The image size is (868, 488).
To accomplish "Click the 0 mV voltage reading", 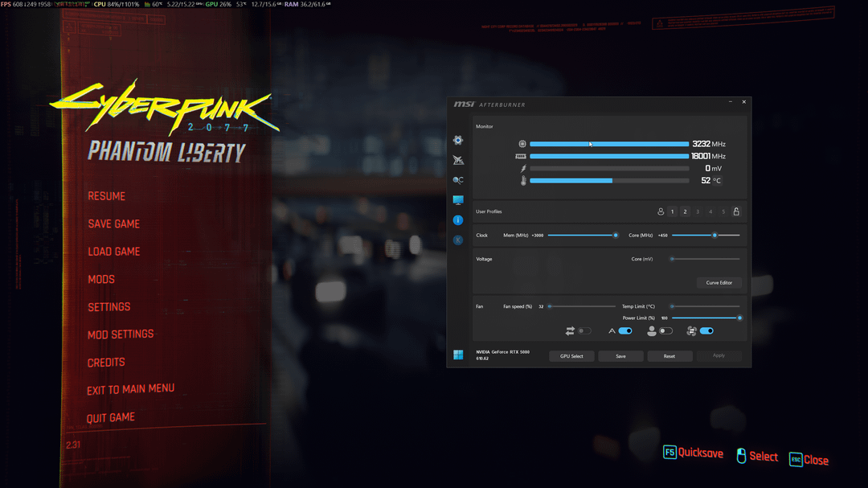I will [713, 168].
